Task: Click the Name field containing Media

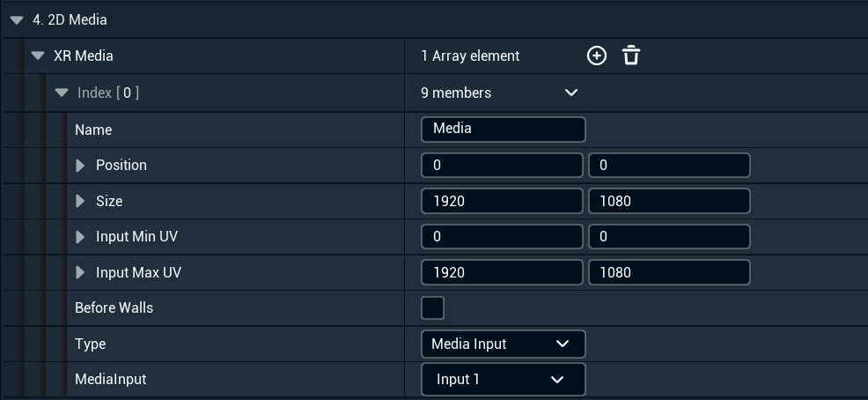Action: click(x=503, y=129)
